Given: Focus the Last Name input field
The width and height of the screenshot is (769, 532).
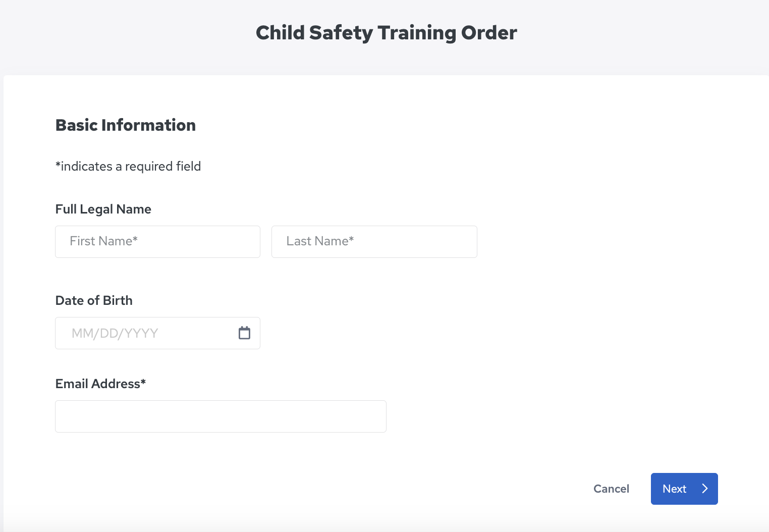Looking at the screenshot, I should point(374,242).
